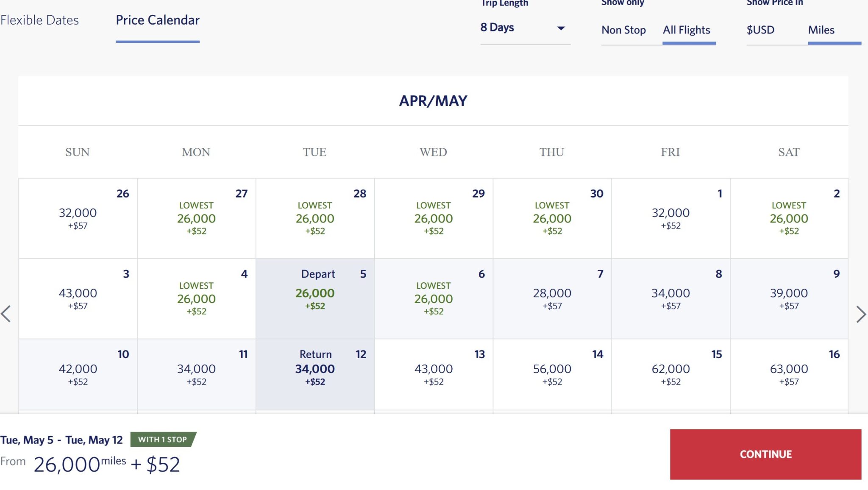868x490 pixels.
Task: Select May 12 Return date cell
Action: click(x=315, y=374)
